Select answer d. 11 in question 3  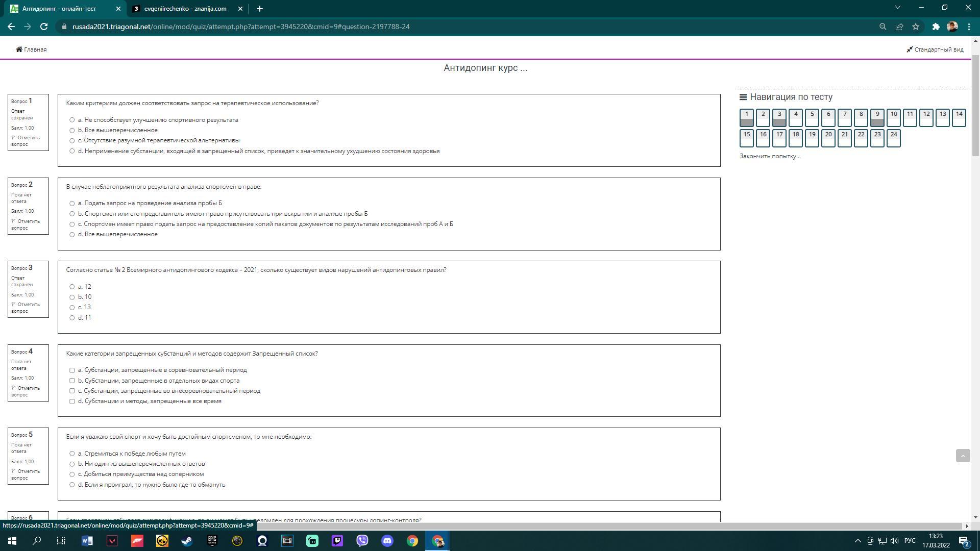[72, 318]
